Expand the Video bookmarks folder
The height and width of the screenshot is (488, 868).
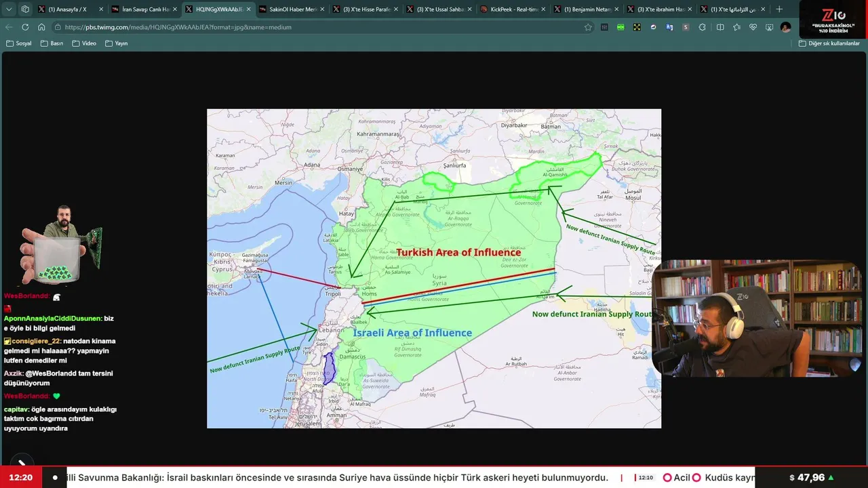[x=84, y=43]
